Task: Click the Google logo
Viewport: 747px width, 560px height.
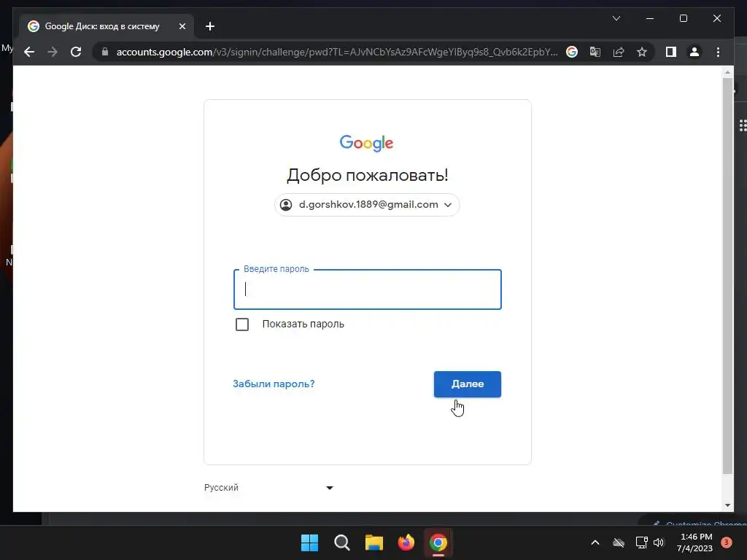Action: 366,143
